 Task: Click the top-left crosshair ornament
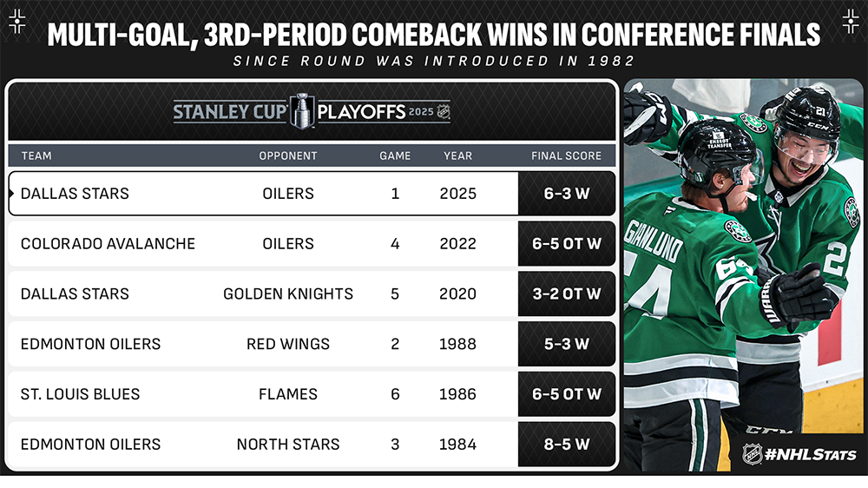17,22
